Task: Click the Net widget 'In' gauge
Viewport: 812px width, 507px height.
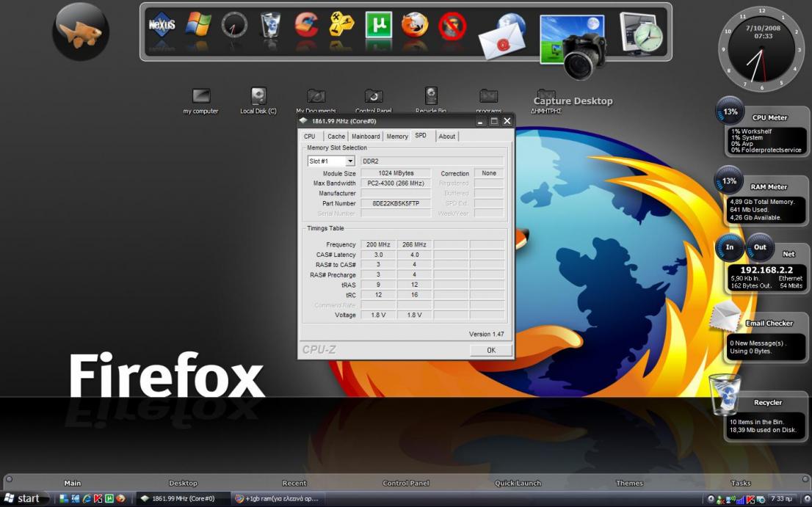Action: 730,247
